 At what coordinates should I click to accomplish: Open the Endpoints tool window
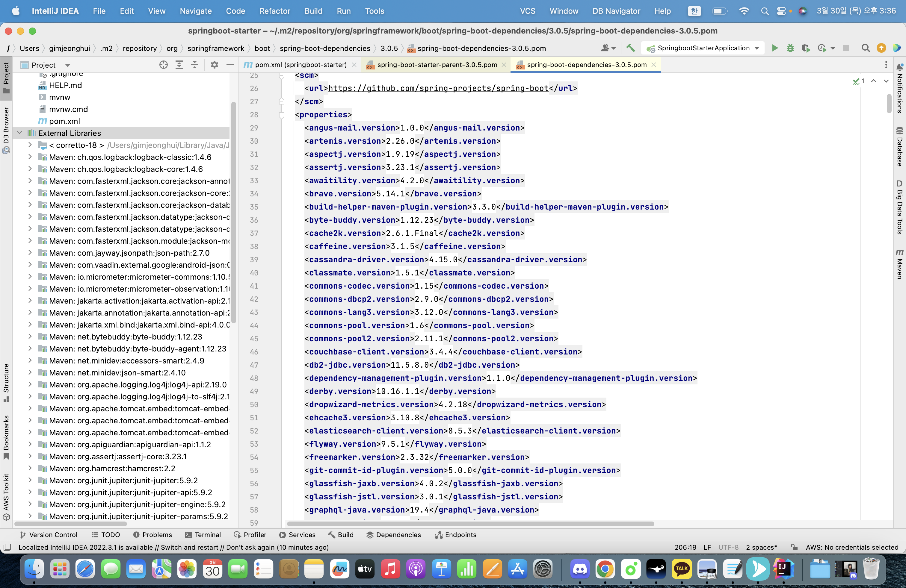pos(456,535)
